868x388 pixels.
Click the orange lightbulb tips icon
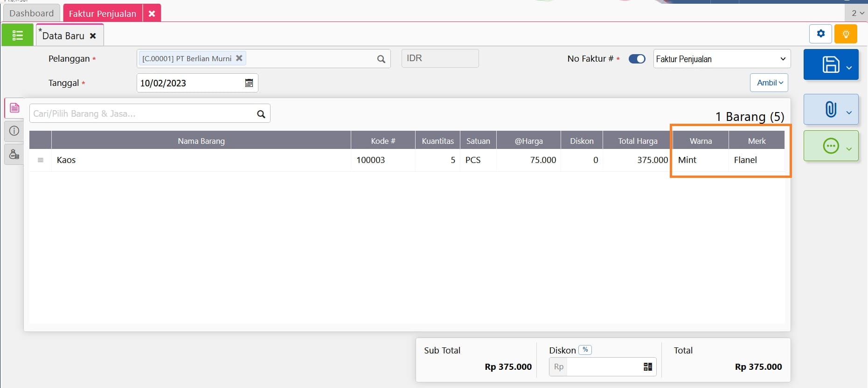click(x=846, y=34)
